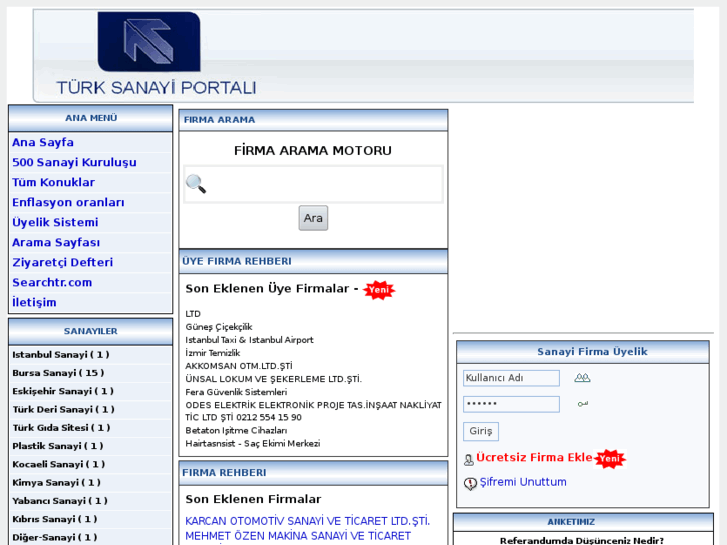Image resolution: width=727 pixels, height=545 pixels.
Task: Open Bursa Sanayi ( 15 ) category
Action: coord(58,372)
